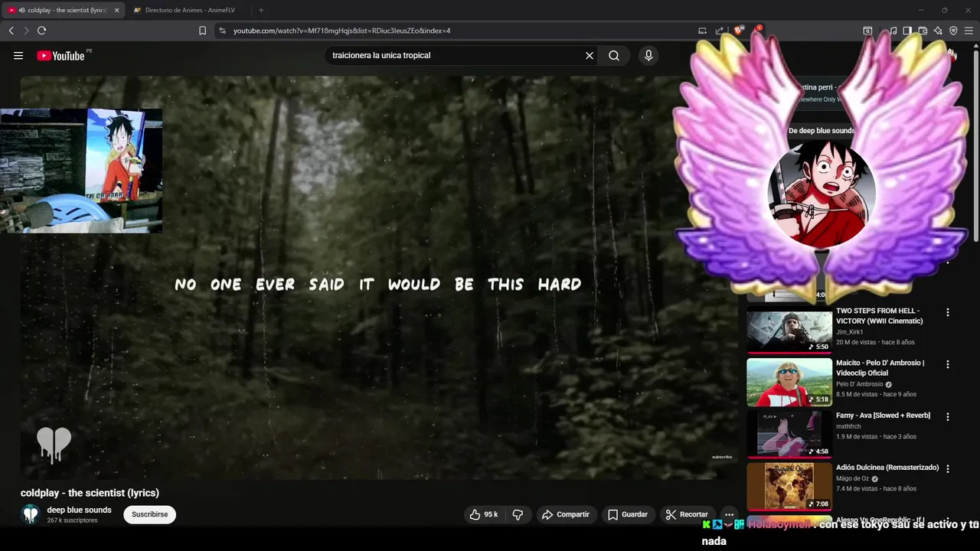Close the coldplay YouTube tab

116,10
